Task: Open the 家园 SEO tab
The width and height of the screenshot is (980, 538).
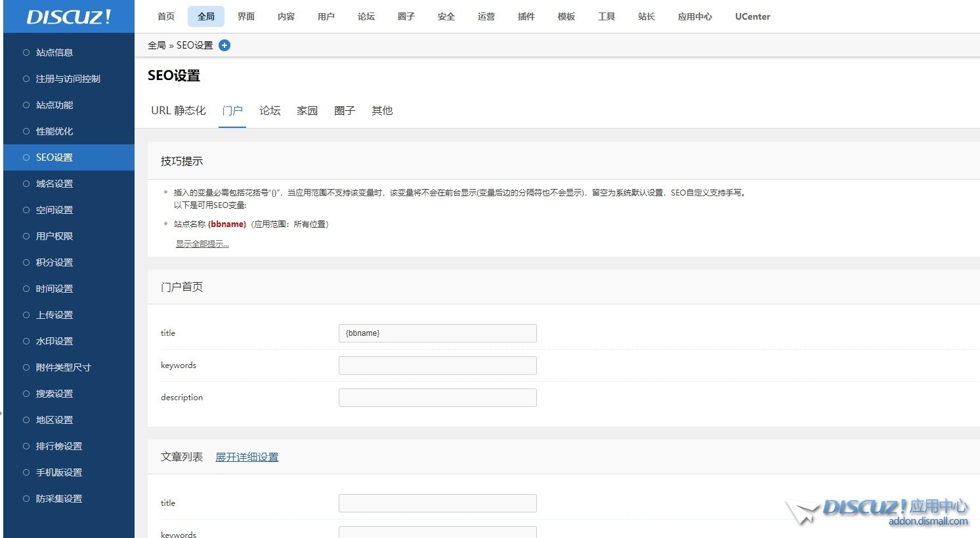Action: click(307, 111)
